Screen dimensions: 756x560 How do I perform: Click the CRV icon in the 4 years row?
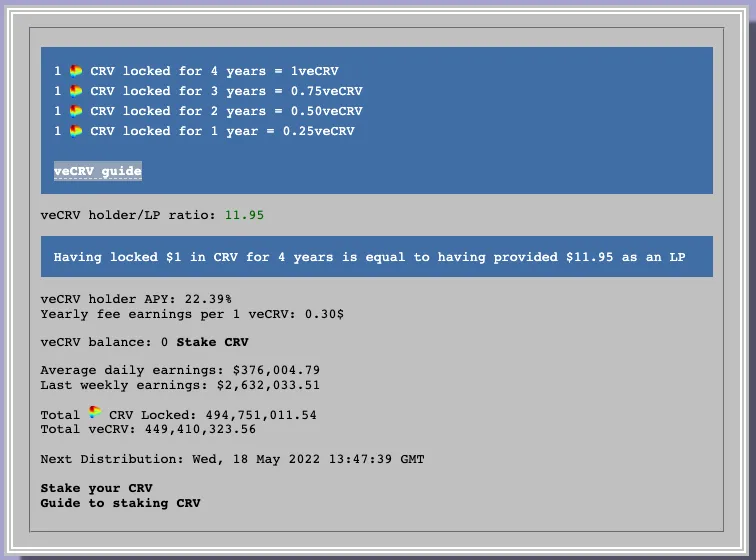click(76, 71)
